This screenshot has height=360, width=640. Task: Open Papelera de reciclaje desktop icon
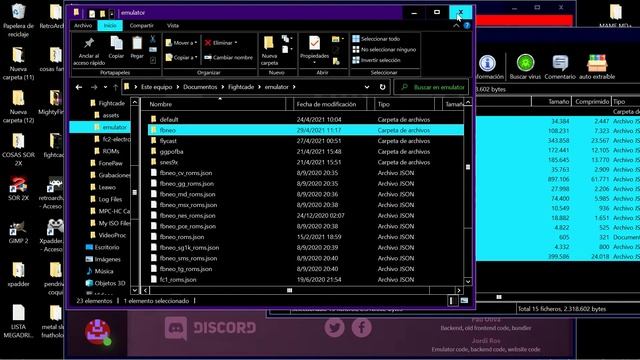18,19
